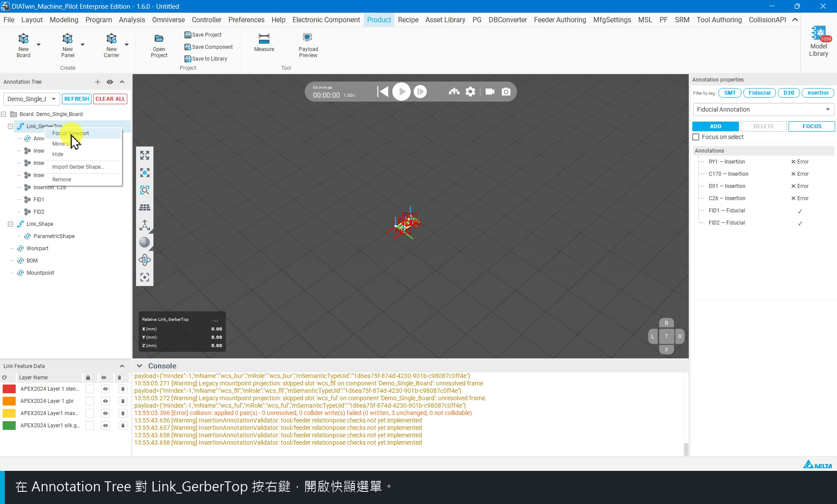Screen dimensions: 837x504
Task: Click the shading sphere display icon
Action: click(145, 242)
